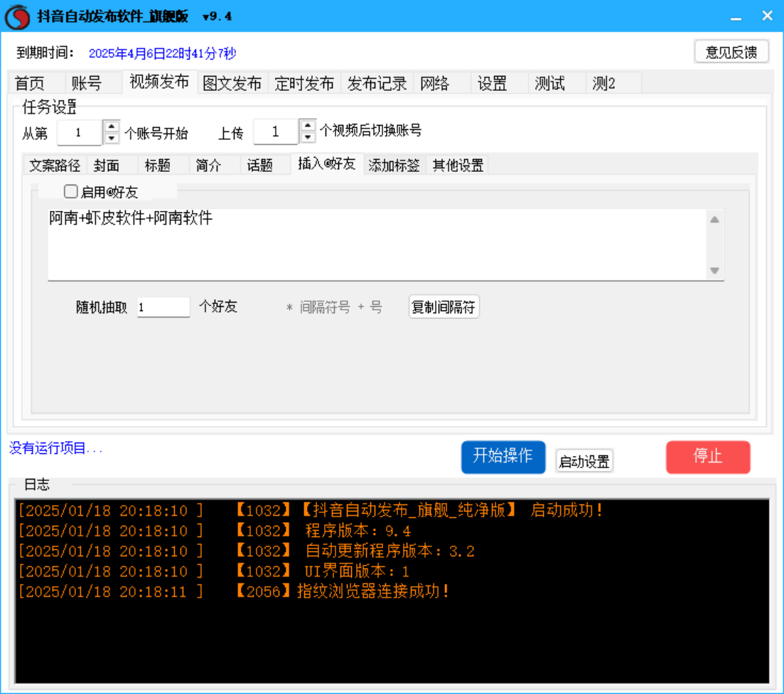Decrease upload video count with down arrow
This screenshot has height=694, width=784.
308,137
